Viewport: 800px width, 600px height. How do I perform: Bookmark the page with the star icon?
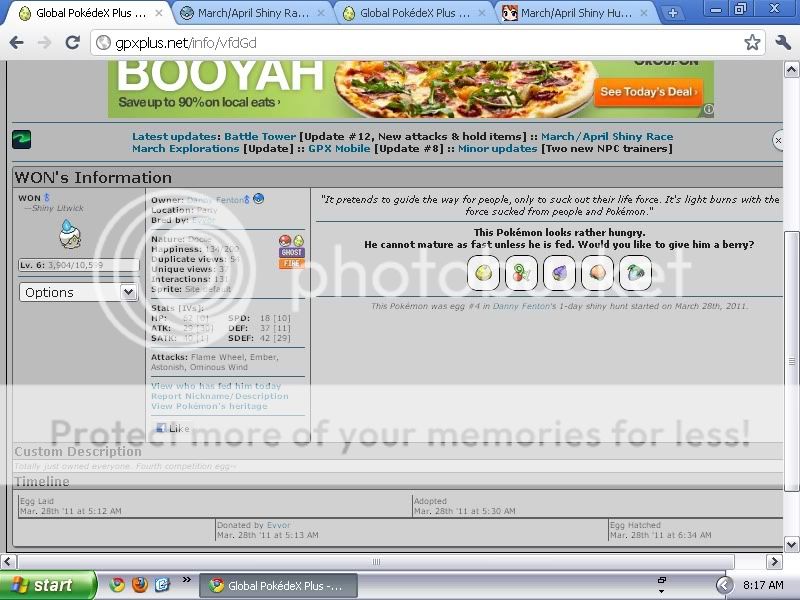(753, 43)
